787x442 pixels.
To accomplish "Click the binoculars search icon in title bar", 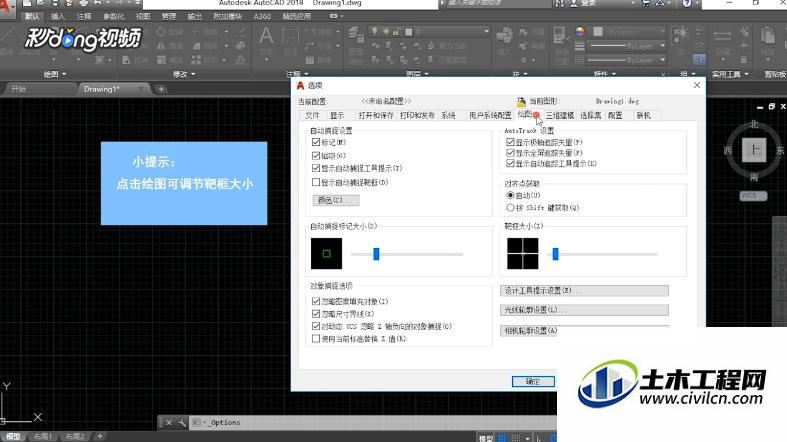I will coord(559,4).
